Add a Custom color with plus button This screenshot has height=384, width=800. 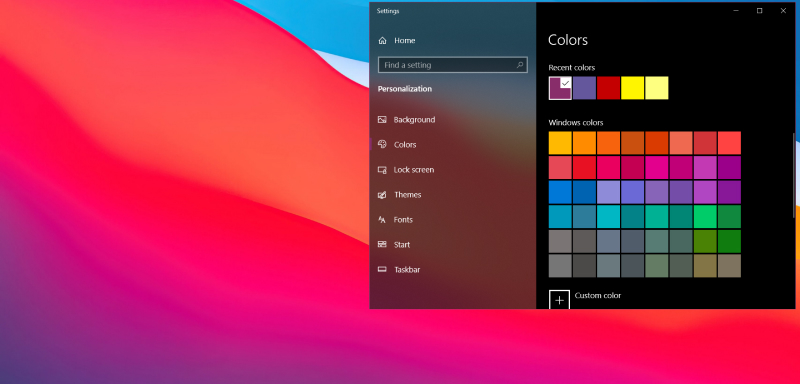pos(559,300)
